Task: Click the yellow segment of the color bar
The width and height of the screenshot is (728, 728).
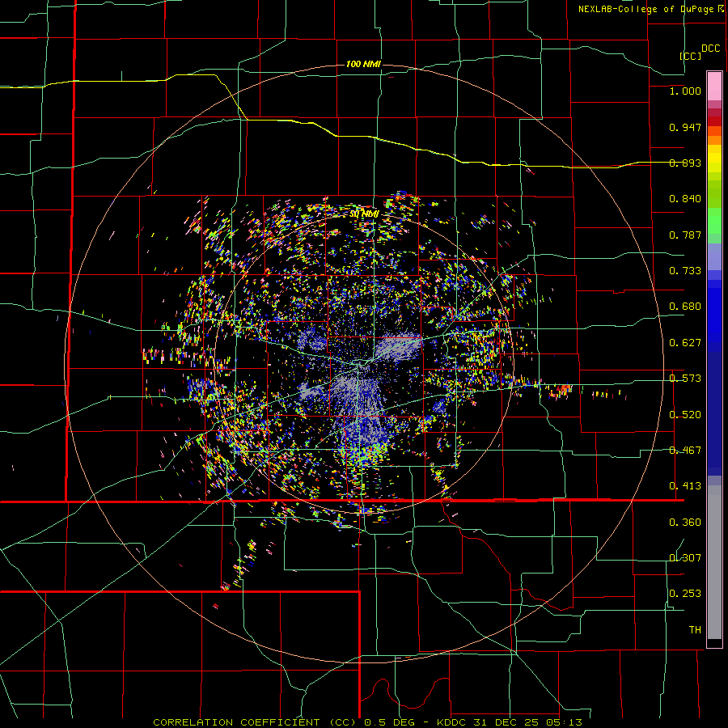Action: 714,159
